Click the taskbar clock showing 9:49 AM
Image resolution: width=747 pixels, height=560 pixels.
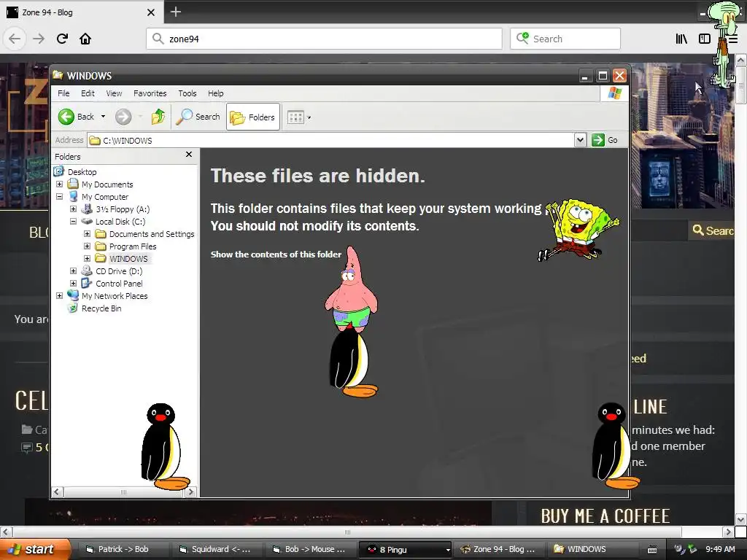pos(720,549)
